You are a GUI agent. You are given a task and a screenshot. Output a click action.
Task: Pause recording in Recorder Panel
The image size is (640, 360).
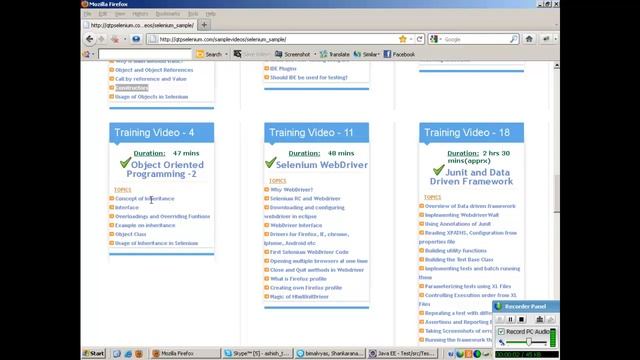coord(510,319)
